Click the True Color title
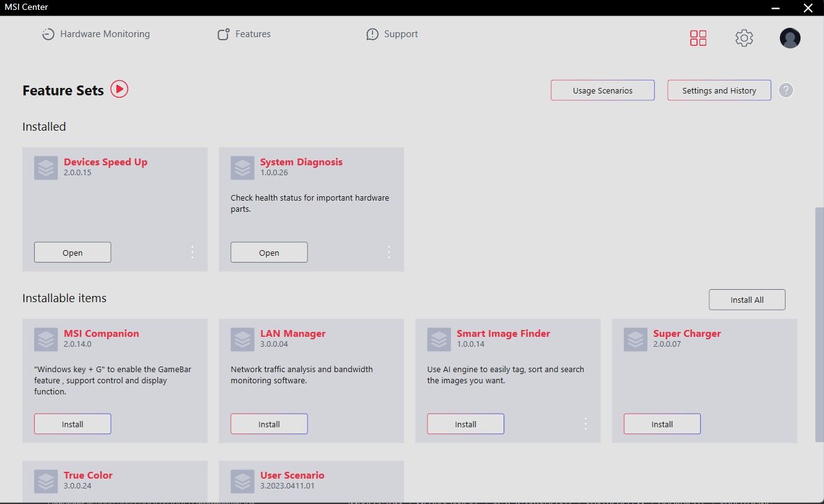This screenshot has height=504, width=824. (x=88, y=476)
